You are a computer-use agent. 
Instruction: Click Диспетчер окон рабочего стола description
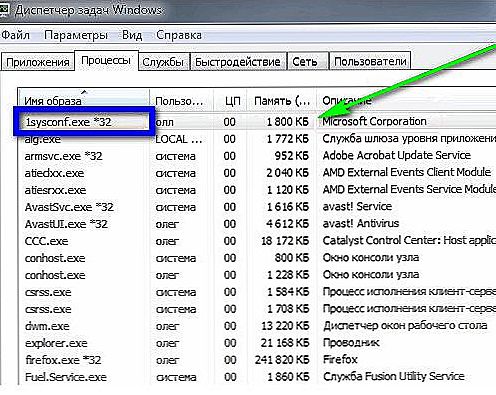[405, 325]
